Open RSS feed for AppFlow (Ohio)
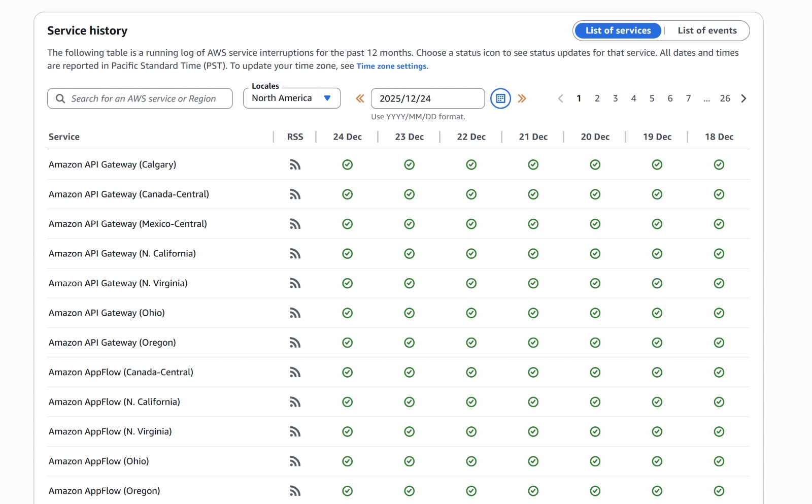 [295, 461]
